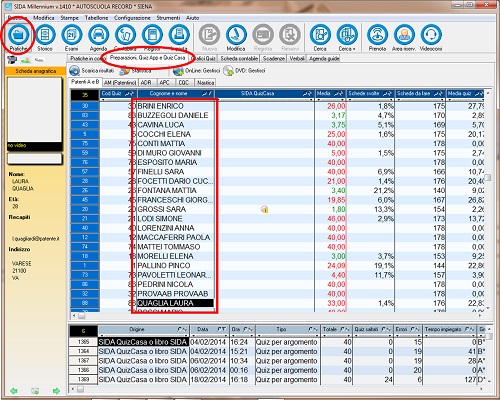Open the Agenda car icon
The height and width of the screenshot is (400, 500).
(x=99, y=35)
